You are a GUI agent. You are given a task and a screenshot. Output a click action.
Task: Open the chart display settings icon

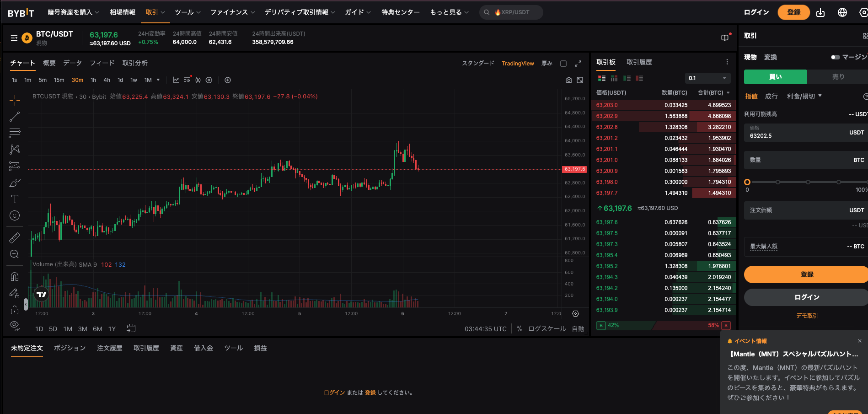pos(188,80)
